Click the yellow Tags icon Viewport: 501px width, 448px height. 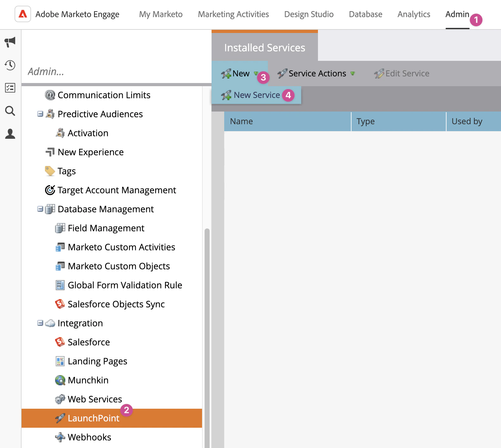point(50,171)
